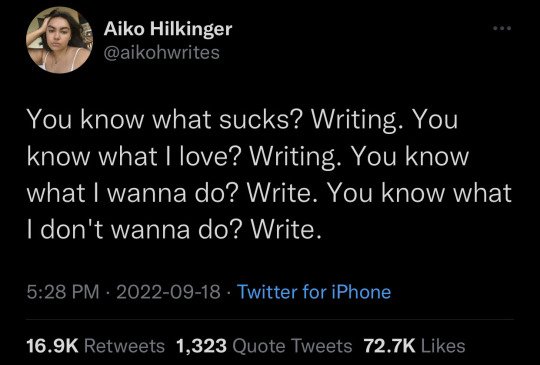
Task: Open the Aiko Hilkinger display name
Action: pos(168,29)
